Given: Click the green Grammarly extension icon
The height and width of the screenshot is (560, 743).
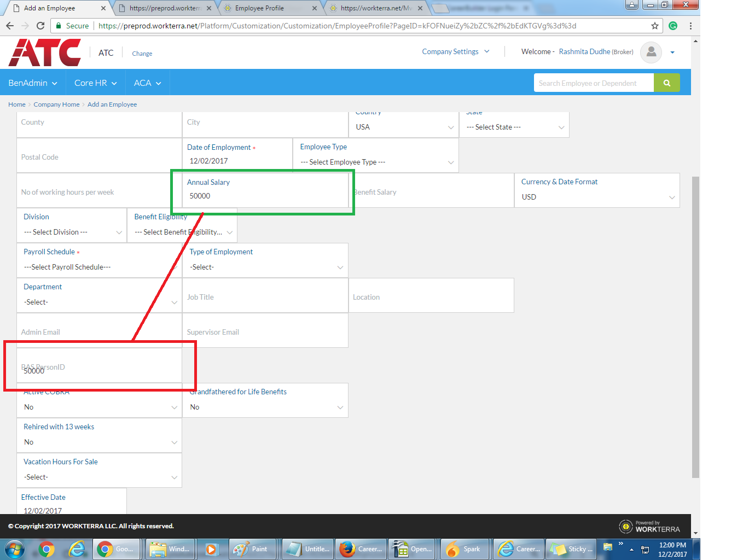Looking at the screenshot, I should (x=673, y=26).
